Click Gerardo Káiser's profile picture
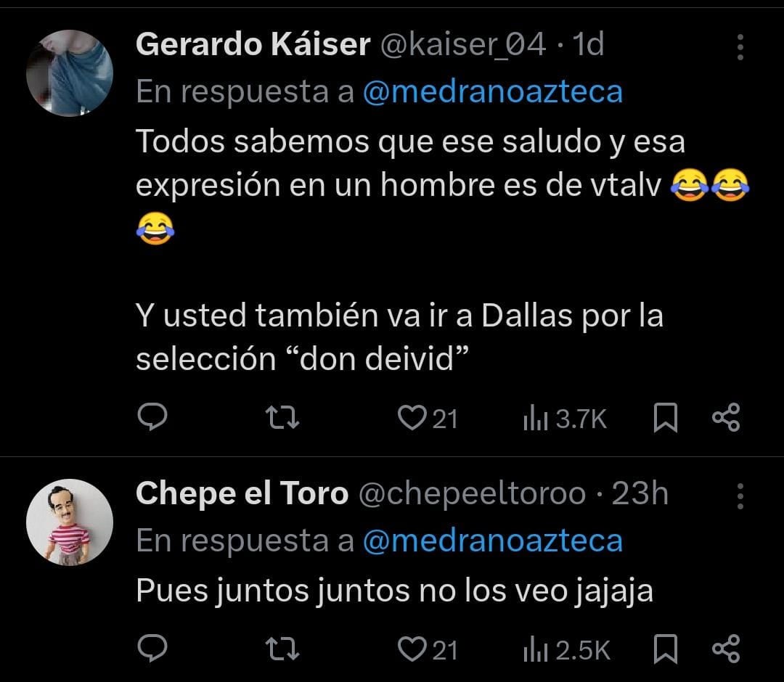Viewport: 784px width, 682px height. tap(70, 73)
